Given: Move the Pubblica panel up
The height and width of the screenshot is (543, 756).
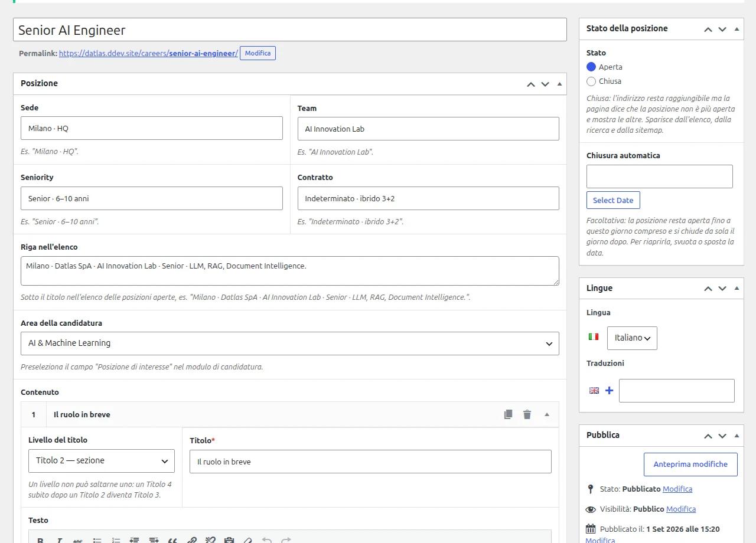Looking at the screenshot, I should click(708, 436).
